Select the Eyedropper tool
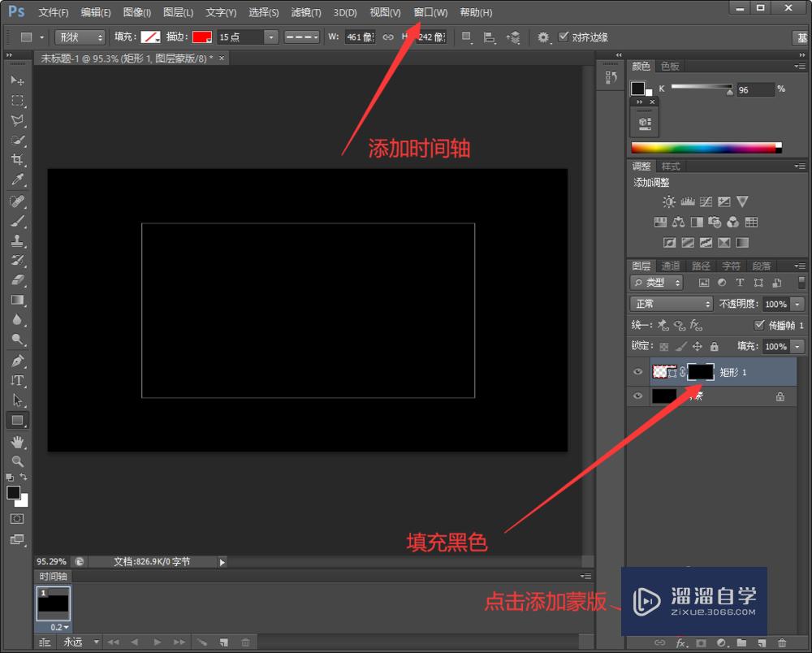This screenshot has height=653, width=812. [x=17, y=179]
